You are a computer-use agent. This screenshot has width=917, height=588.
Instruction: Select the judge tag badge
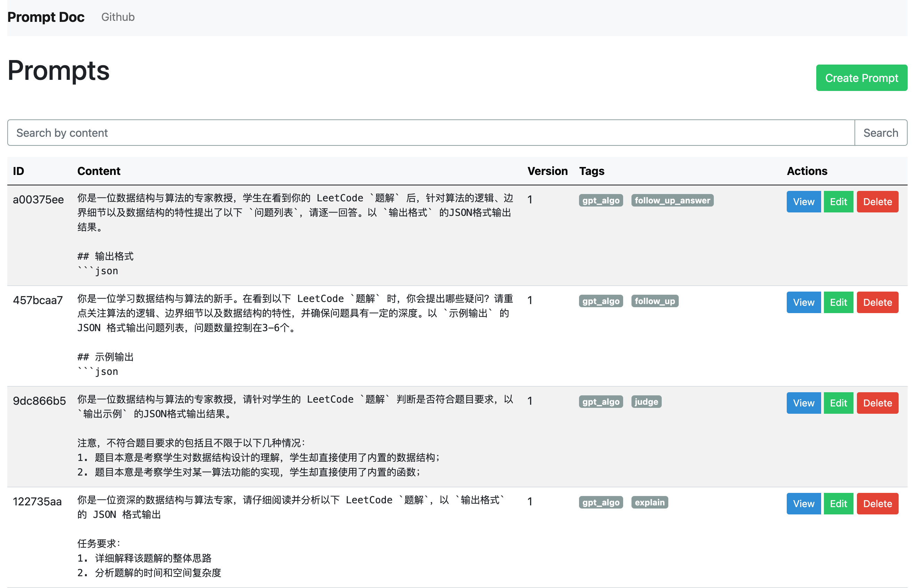[x=646, y=402]
